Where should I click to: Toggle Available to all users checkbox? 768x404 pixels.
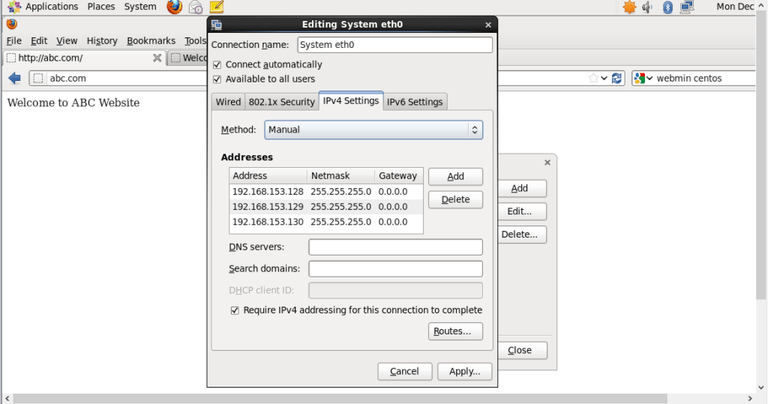tap(217, 79)
